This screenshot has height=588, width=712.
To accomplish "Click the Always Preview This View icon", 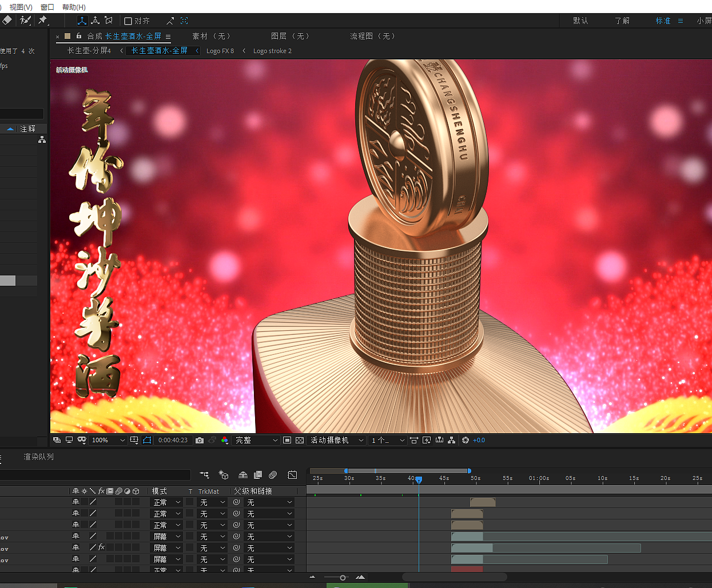I will point(57,440).
